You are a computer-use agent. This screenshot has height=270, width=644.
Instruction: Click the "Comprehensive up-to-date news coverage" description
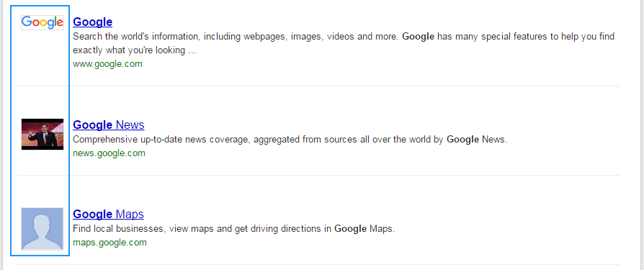point(290,140)
